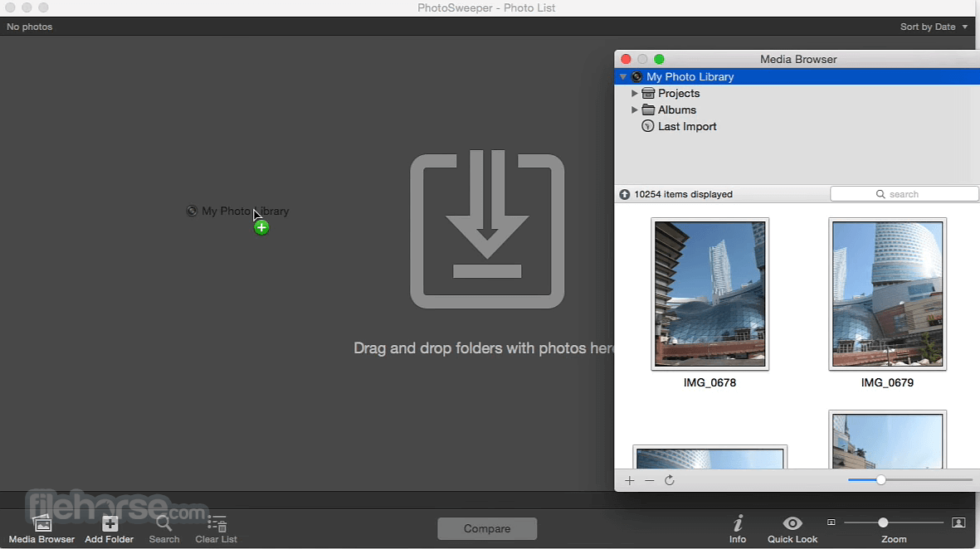Click the small thumbnail zoom-out icon

tap(831, 522)
